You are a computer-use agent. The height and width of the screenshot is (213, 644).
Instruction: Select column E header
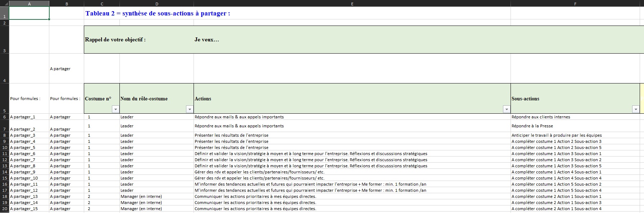click(x=352, y=4)
